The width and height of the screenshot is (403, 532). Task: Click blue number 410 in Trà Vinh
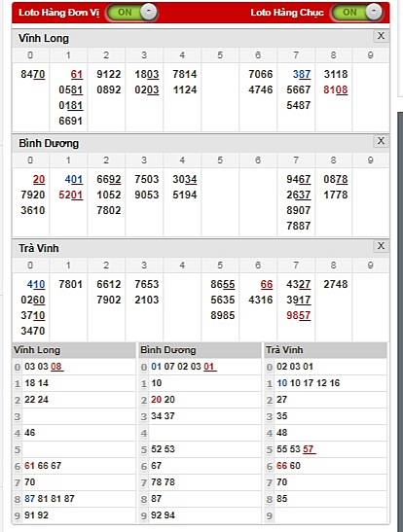point(36,284)
